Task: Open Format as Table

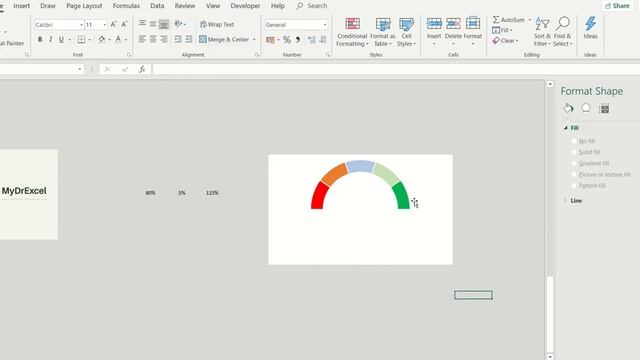Action: [x=383, y=32]
